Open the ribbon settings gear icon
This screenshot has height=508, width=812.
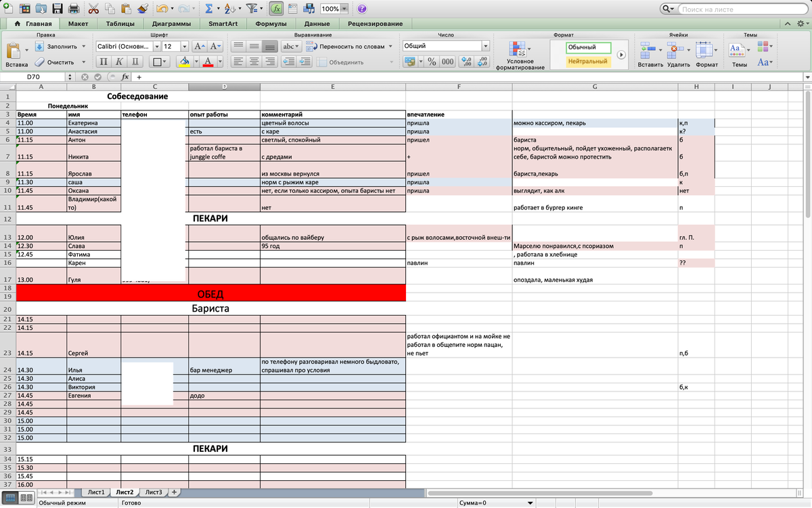800,24
